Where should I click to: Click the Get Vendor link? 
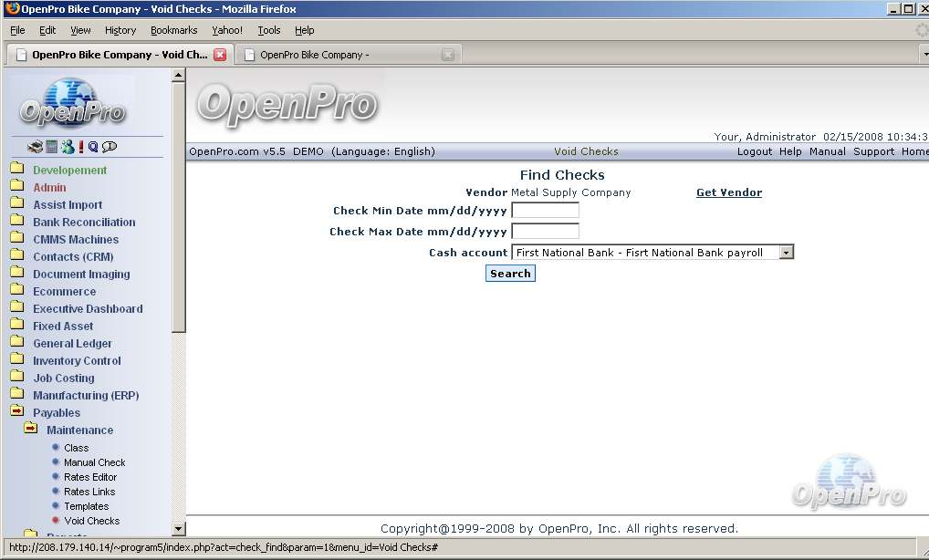(729, 192)
